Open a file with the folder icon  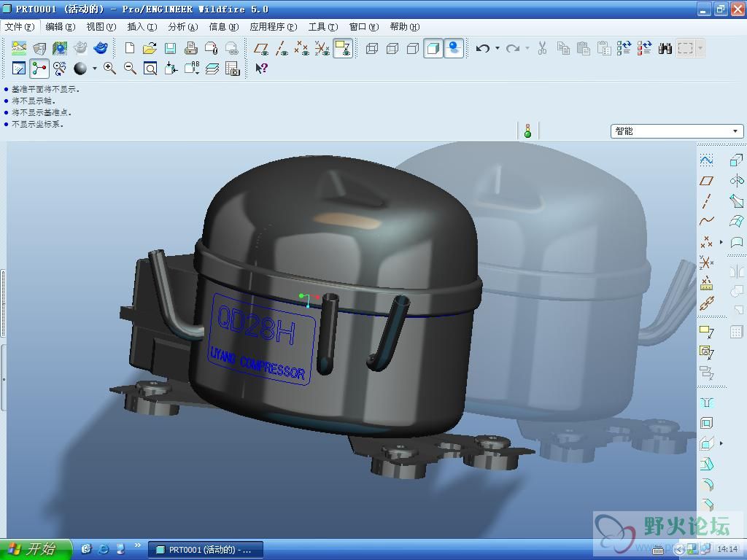click(150, 48)
